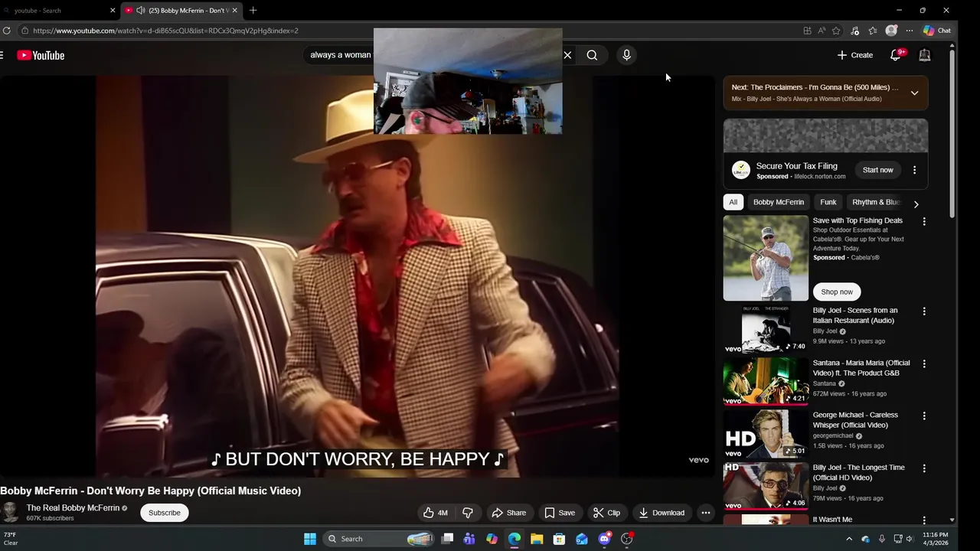The width and height of the screenshot is (980, 551).
Task: Refresh the page with reload icon
Action: tap(6, 31)
